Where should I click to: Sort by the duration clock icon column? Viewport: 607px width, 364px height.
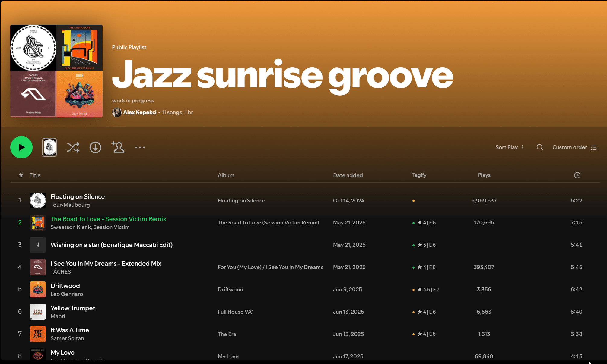[577, 175]
